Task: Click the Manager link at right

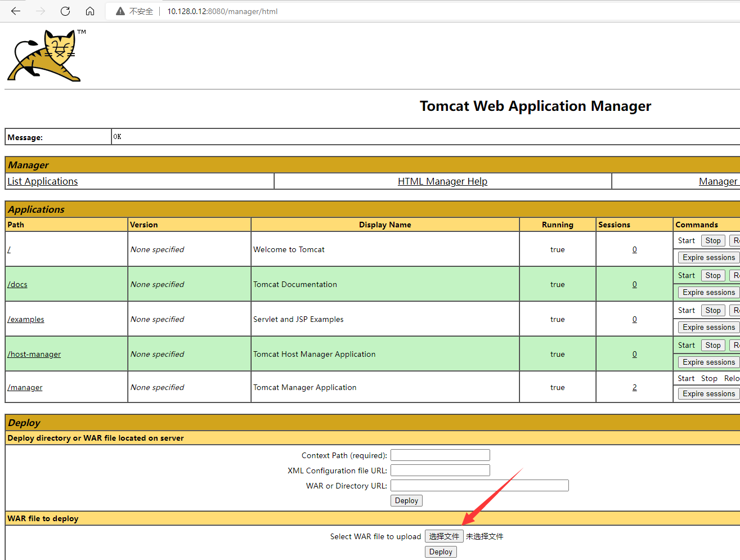Action: click(x=719, y=181)
